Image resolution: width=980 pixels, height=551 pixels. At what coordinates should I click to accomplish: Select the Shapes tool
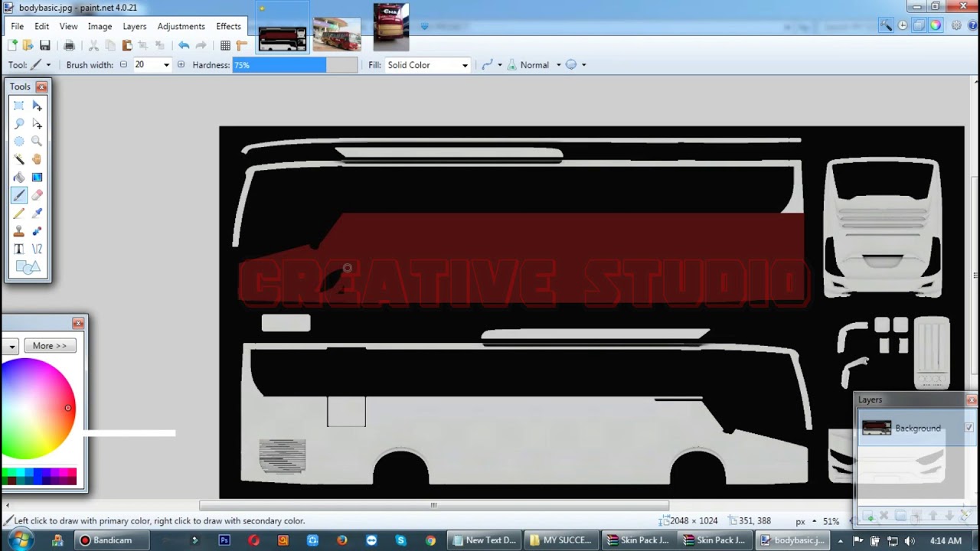click(x=28, y=267)
